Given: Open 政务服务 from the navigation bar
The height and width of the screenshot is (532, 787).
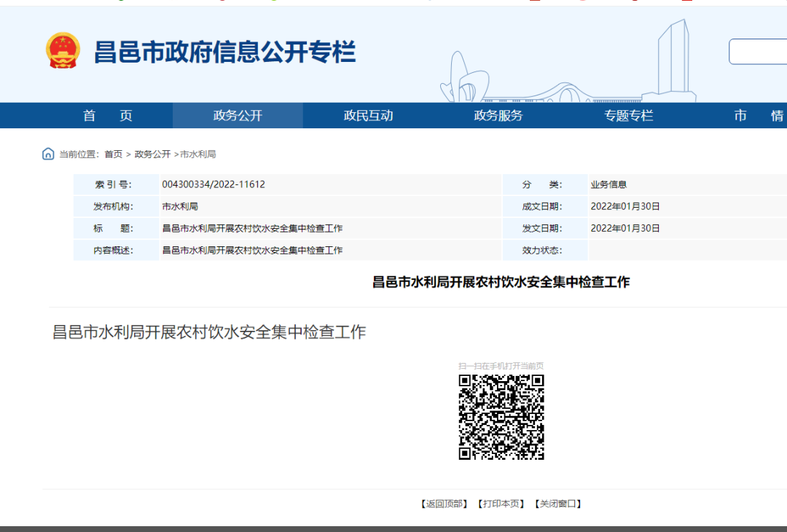Looking at the screenshot, I should (498, 116).
